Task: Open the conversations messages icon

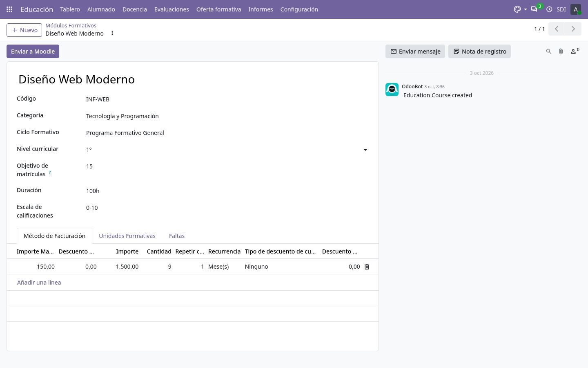Action: point(534,9)
